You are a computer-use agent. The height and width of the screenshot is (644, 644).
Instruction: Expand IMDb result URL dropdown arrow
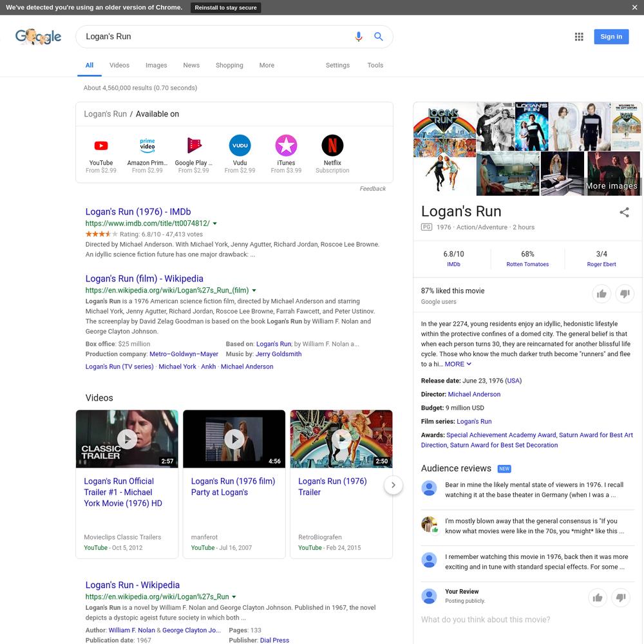pos(215,223)
